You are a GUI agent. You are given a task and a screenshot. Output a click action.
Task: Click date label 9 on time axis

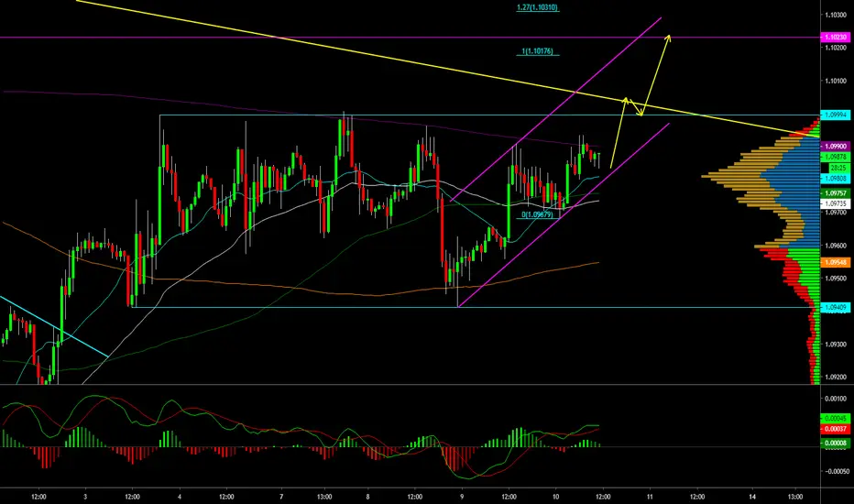point(462,497)
